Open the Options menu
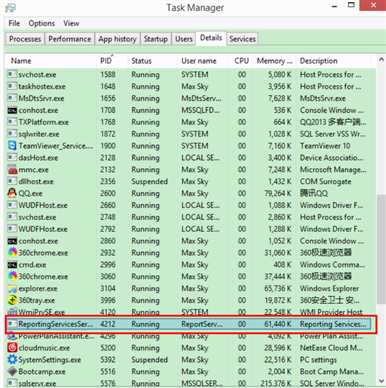Screen dimensions: 386x388 (x=42, y=23)
